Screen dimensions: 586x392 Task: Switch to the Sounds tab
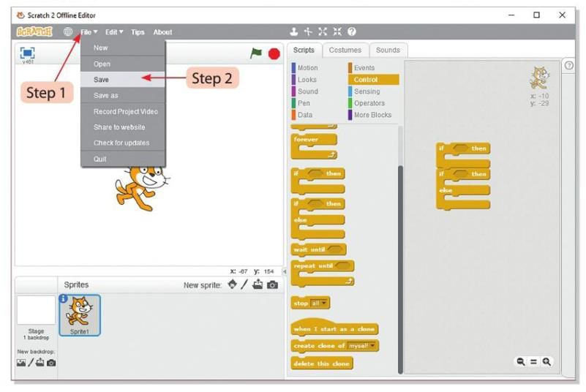coord(388,50)
